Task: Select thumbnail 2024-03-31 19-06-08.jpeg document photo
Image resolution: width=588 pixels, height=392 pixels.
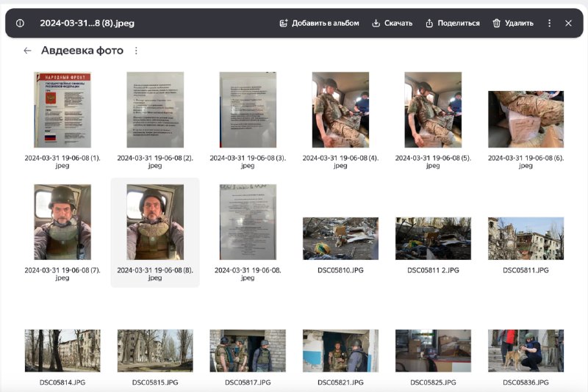Action: tap(248, 222)
